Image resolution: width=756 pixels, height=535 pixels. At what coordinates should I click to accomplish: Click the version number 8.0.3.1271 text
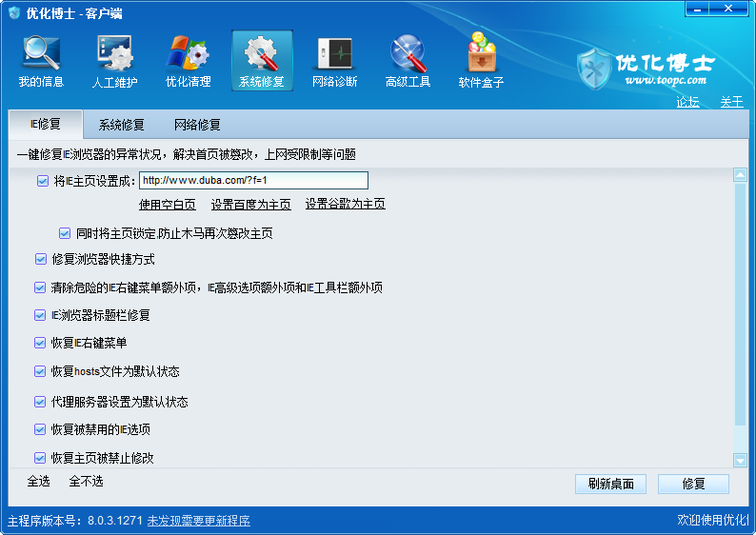[x=115, y=521]
